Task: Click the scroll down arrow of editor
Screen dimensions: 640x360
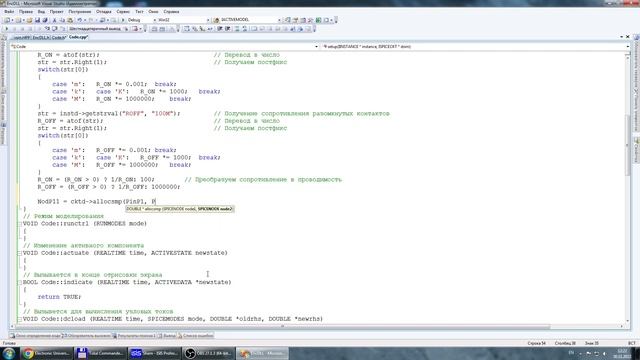Action: tap(627, 321)
